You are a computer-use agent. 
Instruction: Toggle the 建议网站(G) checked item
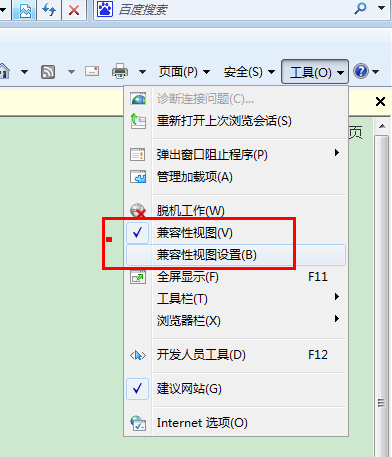coord(236,389)
